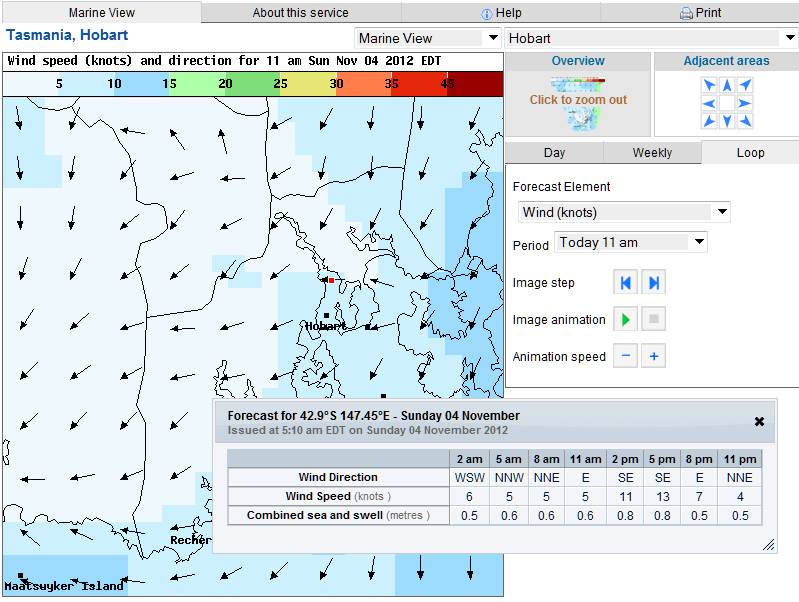Decrease animation speed with minus button

[x=625, y=356]
